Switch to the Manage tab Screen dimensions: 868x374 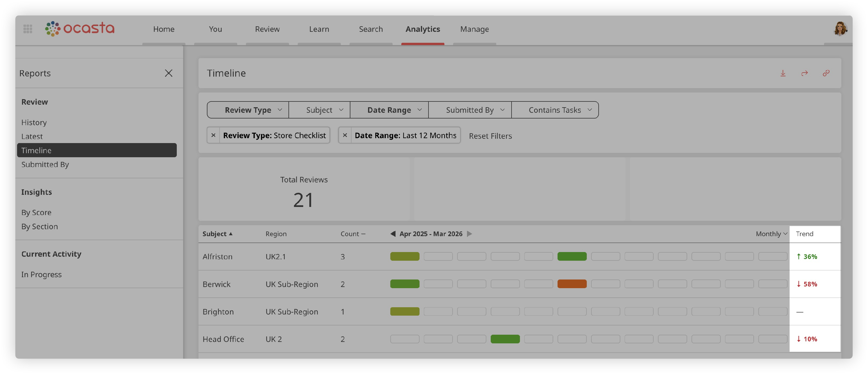[475, 29]
